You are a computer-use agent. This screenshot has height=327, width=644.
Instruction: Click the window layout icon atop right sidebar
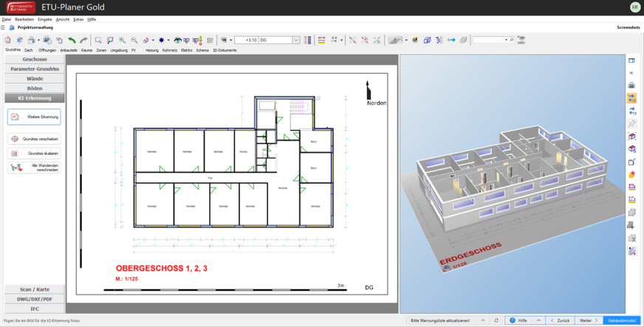coord(631,61)
